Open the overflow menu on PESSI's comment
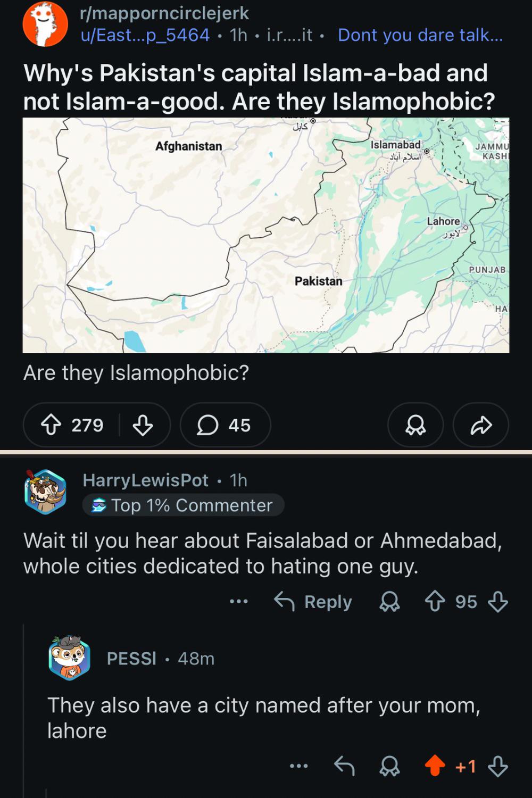532x798 pixels. (298, 767)
